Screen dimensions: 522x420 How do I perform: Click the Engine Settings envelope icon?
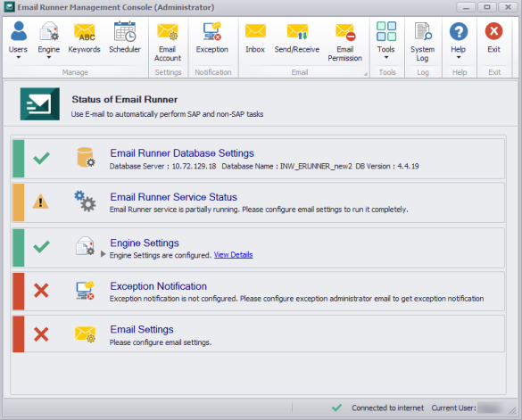[85, 245]
